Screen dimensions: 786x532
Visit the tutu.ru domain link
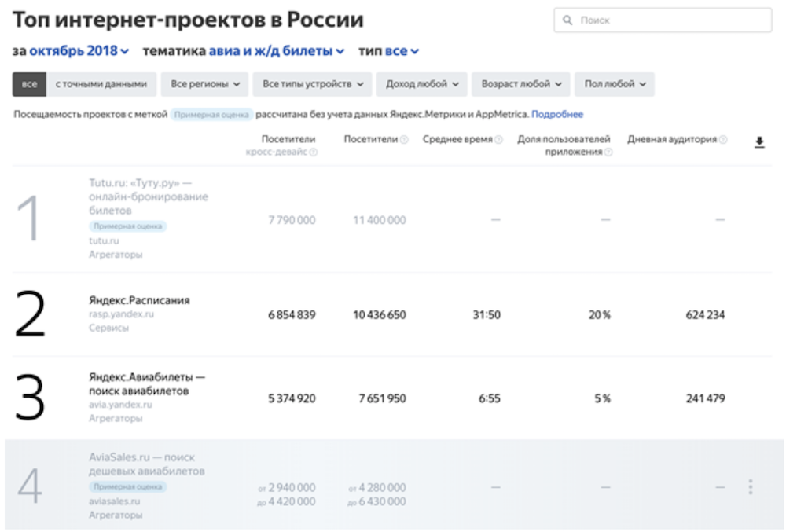104,241
